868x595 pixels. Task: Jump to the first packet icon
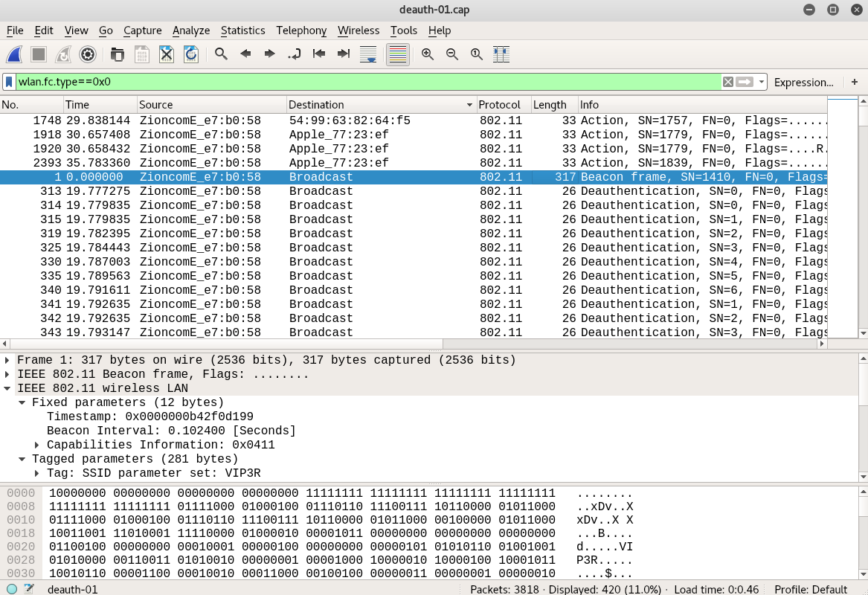tap(319, 54)
